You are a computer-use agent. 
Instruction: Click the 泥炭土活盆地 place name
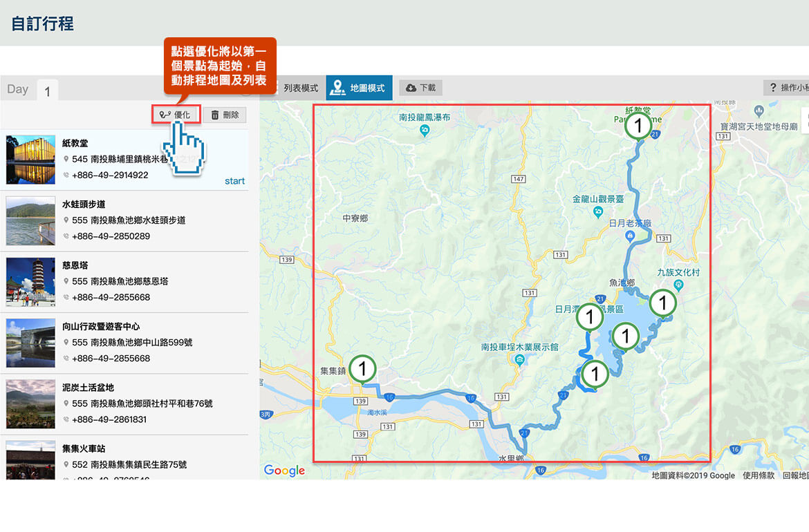pos(89,388)
